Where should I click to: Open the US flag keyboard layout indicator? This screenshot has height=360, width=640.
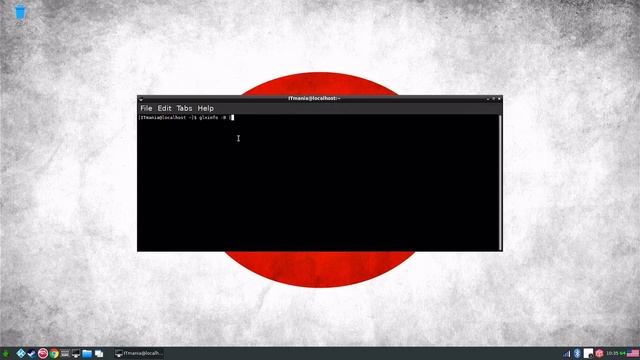[x=633, y=353]
